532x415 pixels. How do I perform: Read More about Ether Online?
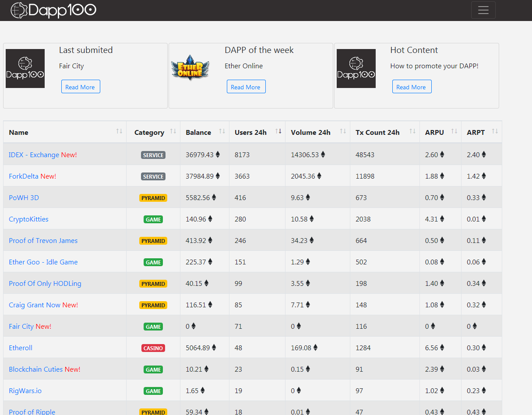246,87
